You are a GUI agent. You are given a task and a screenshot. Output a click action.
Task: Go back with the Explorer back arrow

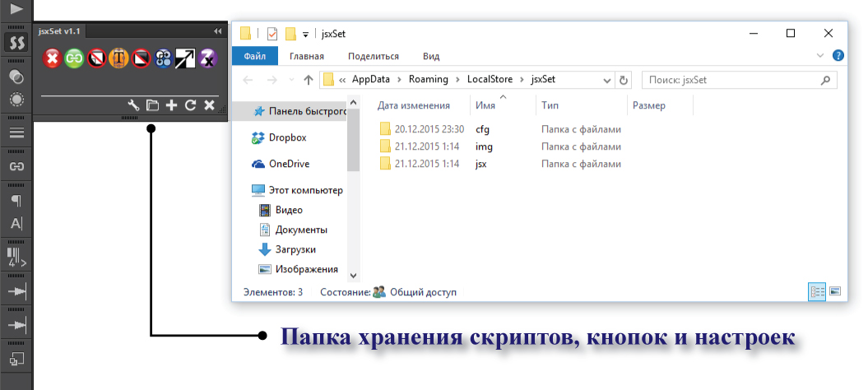point(249,80)
